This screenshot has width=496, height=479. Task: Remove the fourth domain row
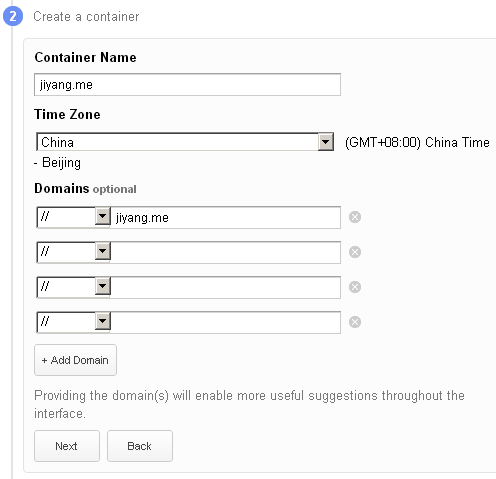pyautogui.click(x=355, y=322)
